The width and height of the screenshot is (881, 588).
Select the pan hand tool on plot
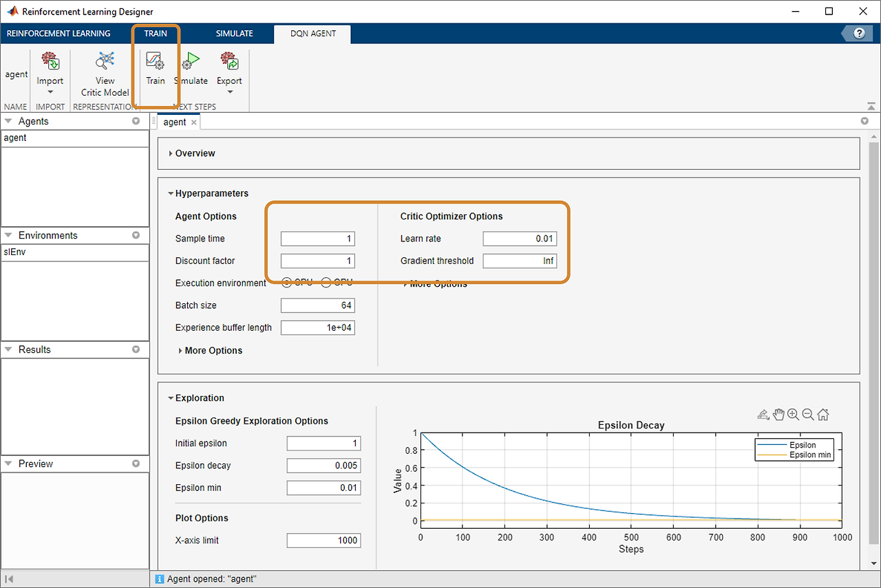778,414
